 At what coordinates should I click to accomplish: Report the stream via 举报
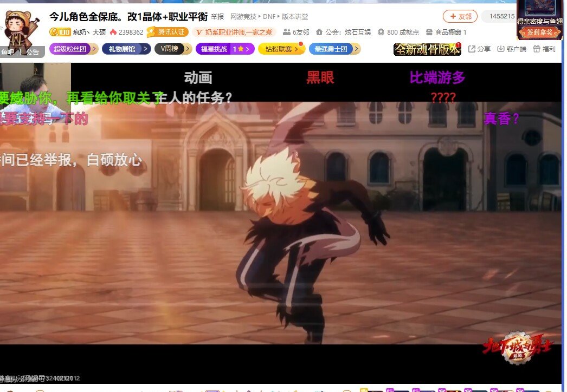pos(217,17)
